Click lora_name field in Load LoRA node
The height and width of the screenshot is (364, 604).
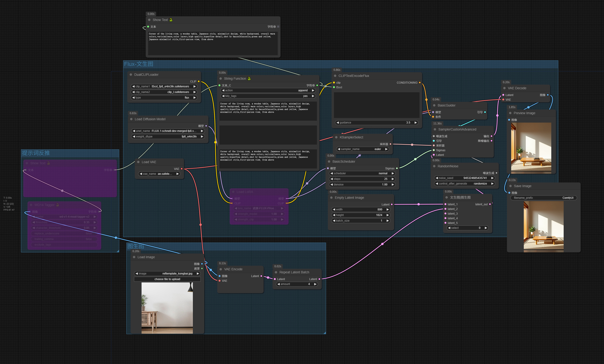259,208
